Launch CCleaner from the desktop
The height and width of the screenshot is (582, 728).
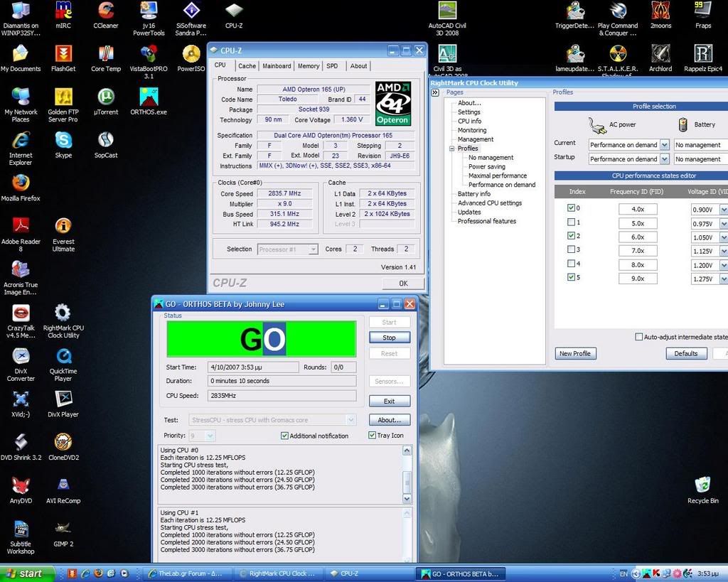[x=106, y=14]
